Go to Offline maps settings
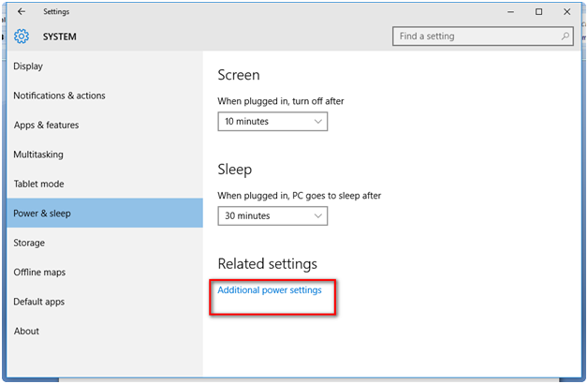The height and width of the screenshot is (384, 588). [x=39, y=273]
